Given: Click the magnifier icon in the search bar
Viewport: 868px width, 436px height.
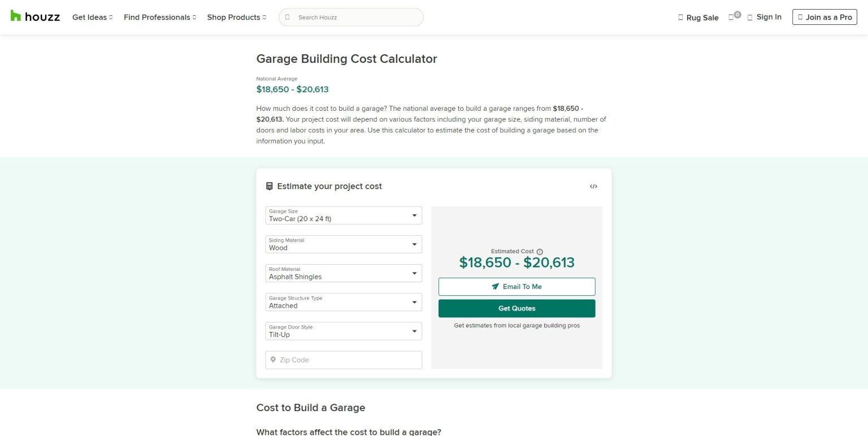Looking at the screenshot, I should (x=287, y=17).
